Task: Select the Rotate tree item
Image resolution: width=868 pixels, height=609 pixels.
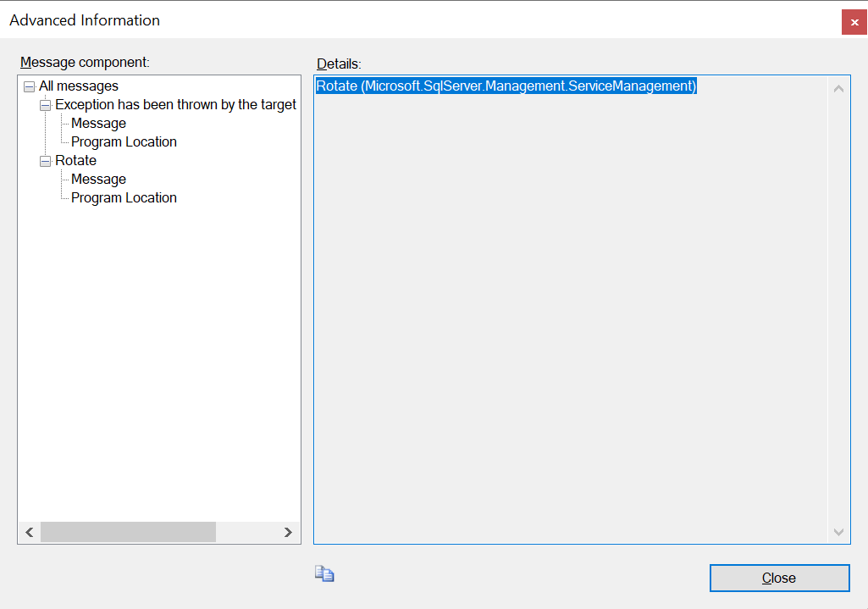Action: 76,161
